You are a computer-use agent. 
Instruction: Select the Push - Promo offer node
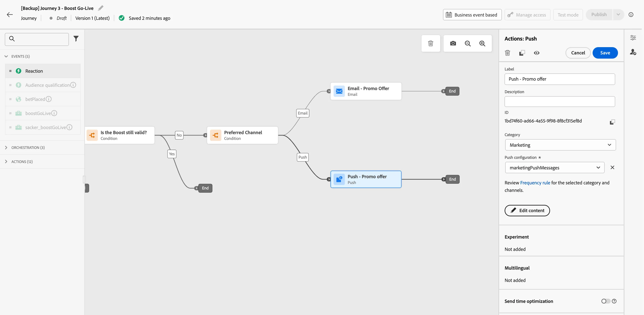pos(366,180)
